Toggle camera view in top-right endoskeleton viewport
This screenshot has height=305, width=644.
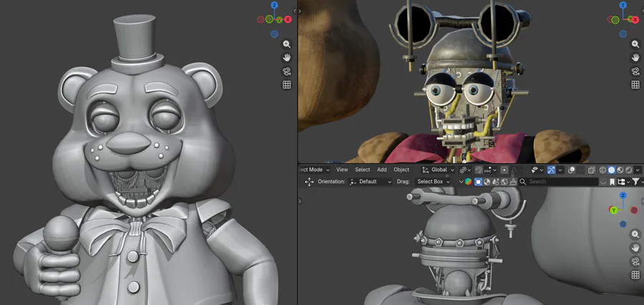(635, 71)
